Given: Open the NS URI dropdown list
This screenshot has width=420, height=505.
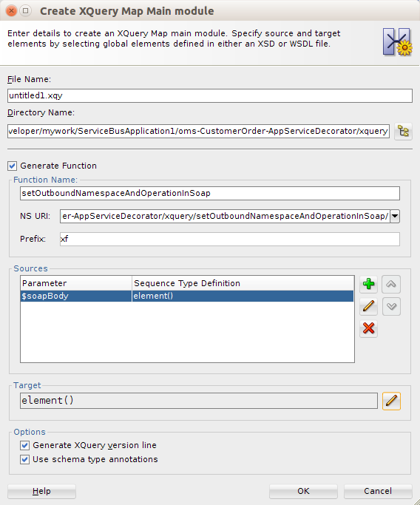Looking at the screenshot, I should tap(395, 216).
